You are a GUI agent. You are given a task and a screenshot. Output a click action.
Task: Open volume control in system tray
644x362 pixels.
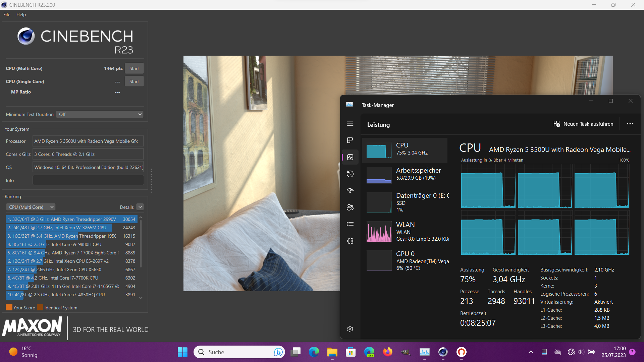coord(581,352)
